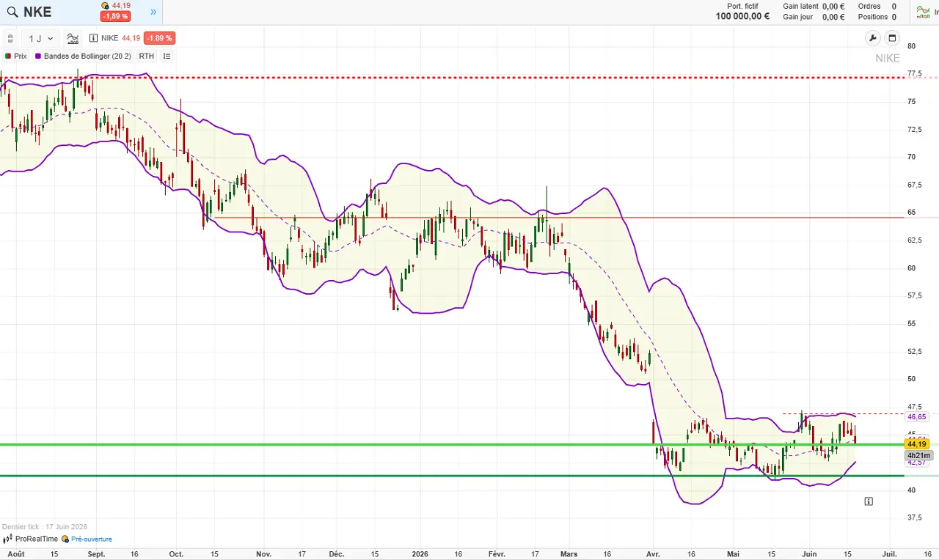Viewport: 939px width, 560px height.
Task: Click the Mars label on the time axis
Action: (570, 554)
